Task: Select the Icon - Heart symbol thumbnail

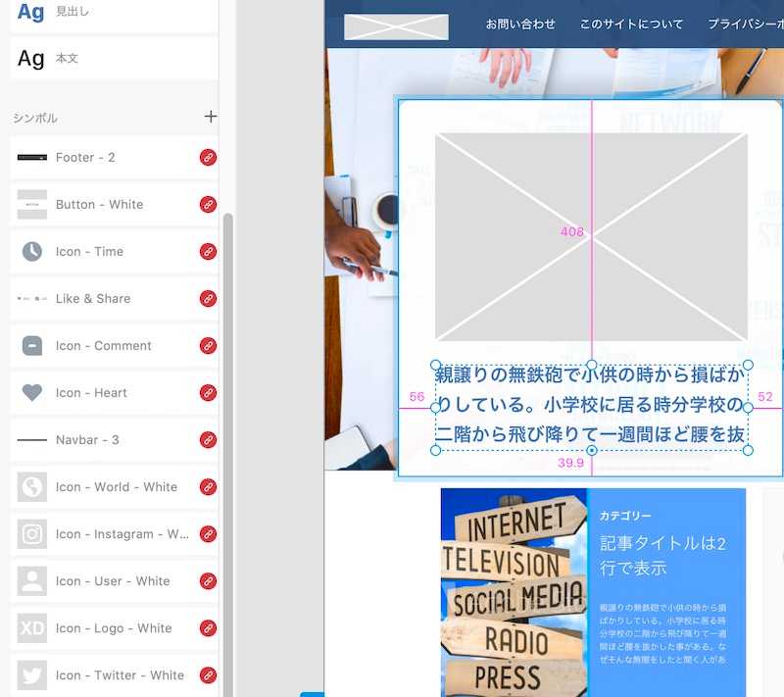Action: [x=32, y=393]
